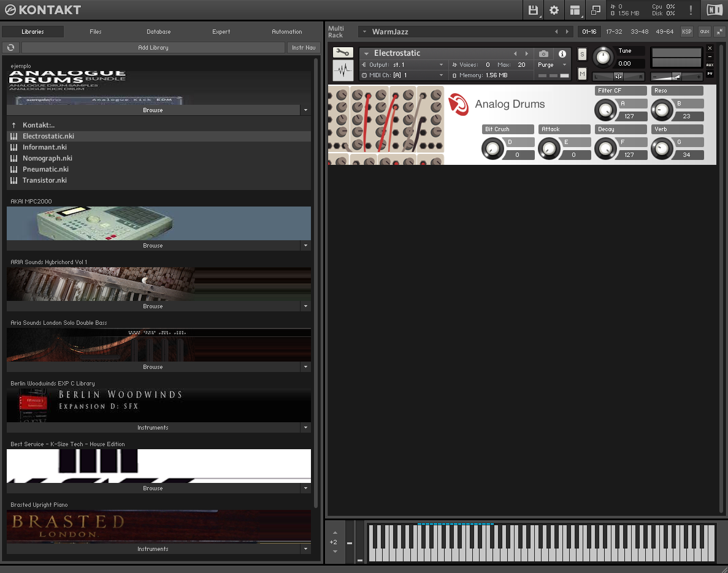Open Analogue Drums library options arrow
The height and width of the screenshot is (573, 728).
tap(305, 110)
